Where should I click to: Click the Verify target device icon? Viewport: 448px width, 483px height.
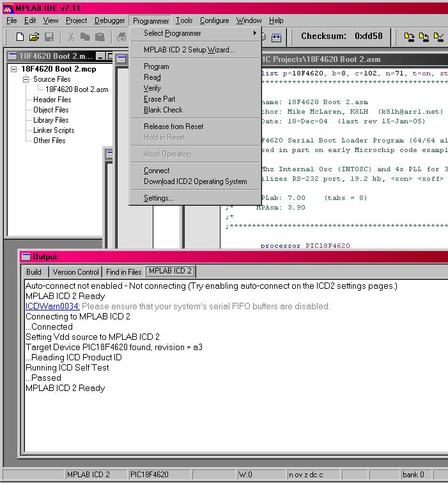click(x=438, y=37)
